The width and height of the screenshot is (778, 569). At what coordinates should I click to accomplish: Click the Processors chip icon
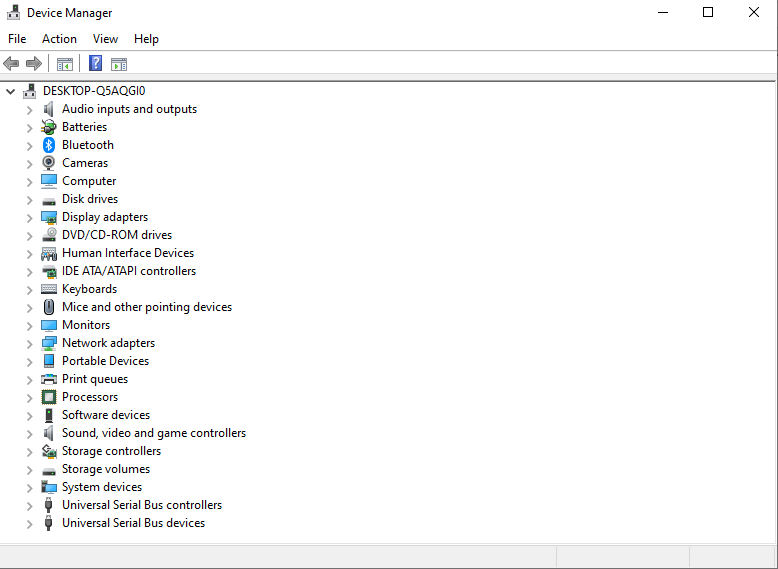point(49,397)
